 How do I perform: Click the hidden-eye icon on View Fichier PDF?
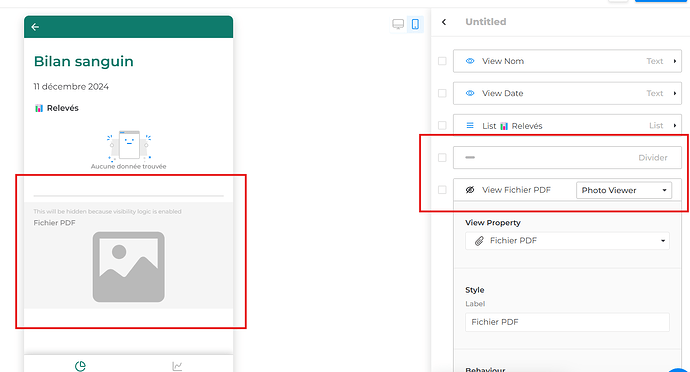point(470,190)
